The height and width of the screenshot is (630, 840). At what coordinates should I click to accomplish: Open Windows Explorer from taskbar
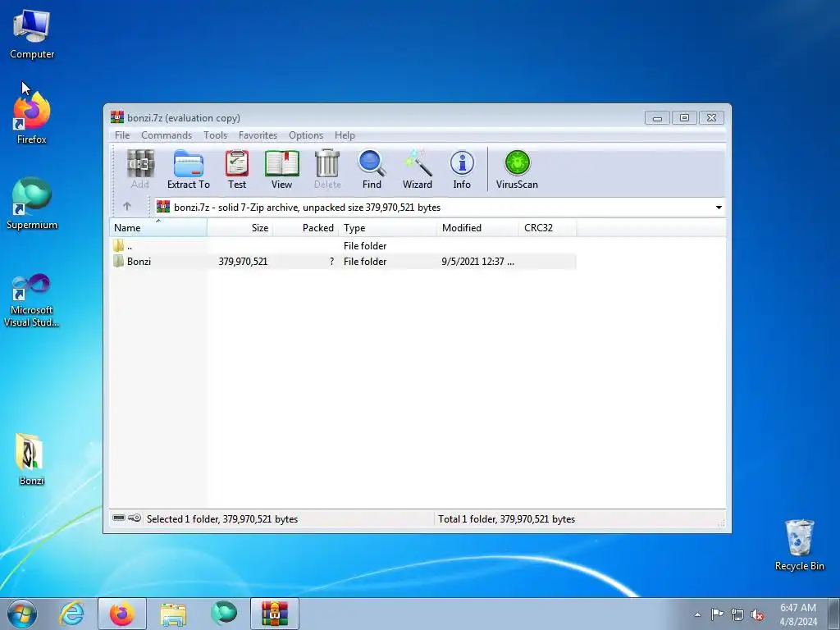pyautogui.click(x=173, y=614)
